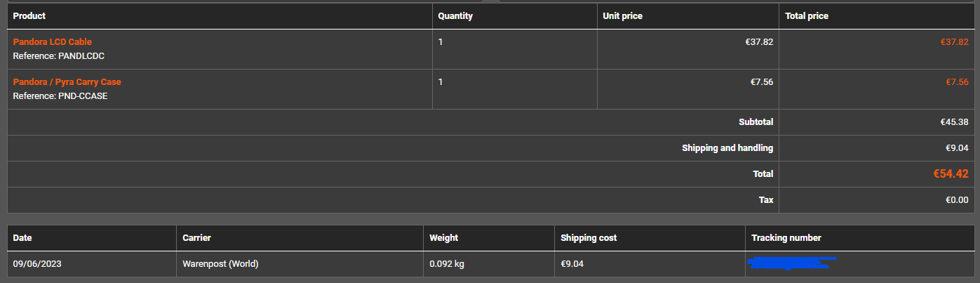Click the Quantity column header
This screenshot has width=980, height=283.
pyautogui.click(x=455, y=16)
